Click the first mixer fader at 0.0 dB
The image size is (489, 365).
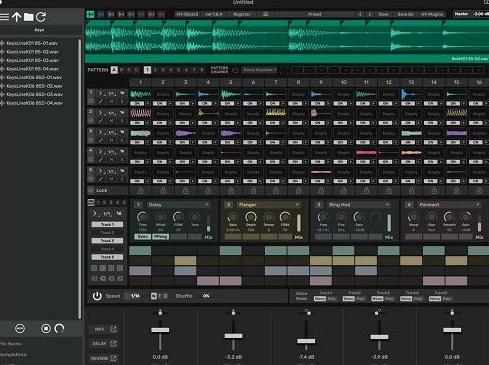tap(160, 330)
